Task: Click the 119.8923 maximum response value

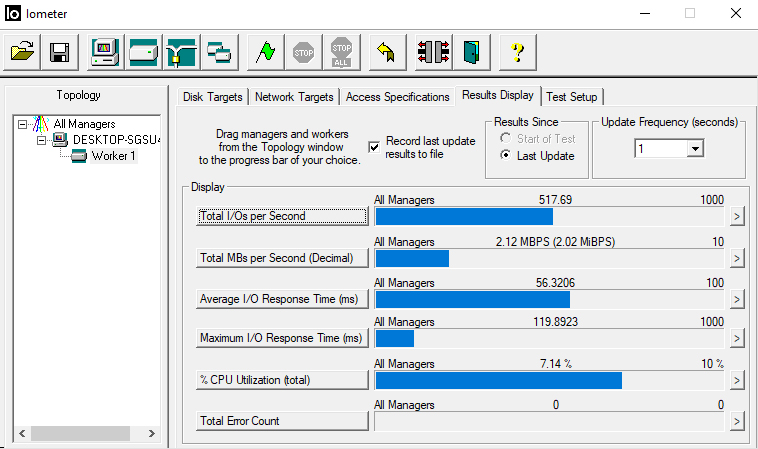Action: 555,322
